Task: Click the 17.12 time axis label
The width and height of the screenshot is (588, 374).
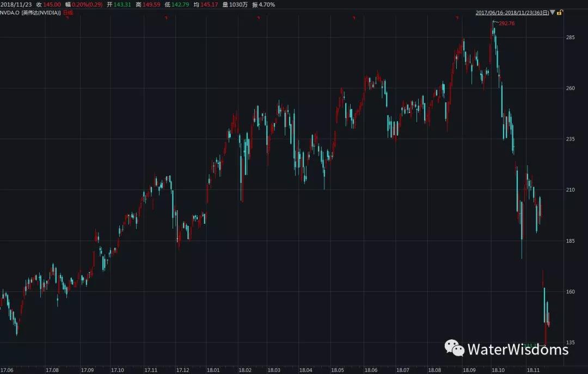Action: [x=182, y=370]
